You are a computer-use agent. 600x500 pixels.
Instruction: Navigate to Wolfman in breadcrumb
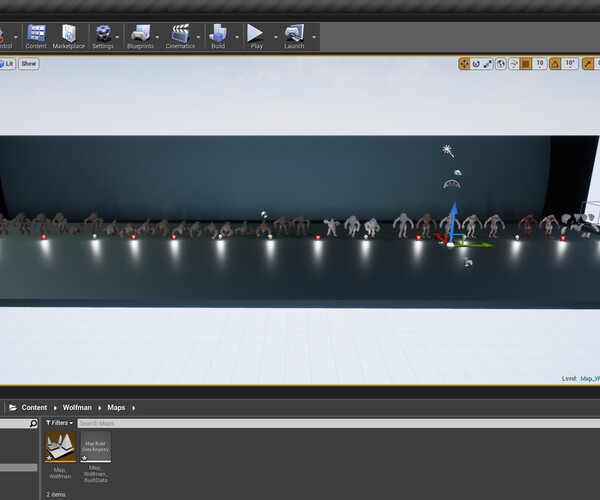click(x=77, y=408)
